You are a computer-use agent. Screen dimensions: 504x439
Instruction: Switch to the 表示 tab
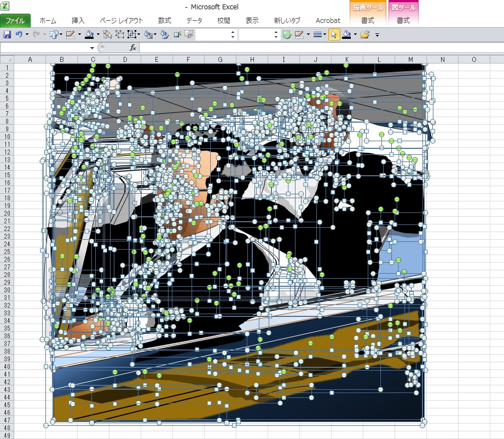pos(252,21)
